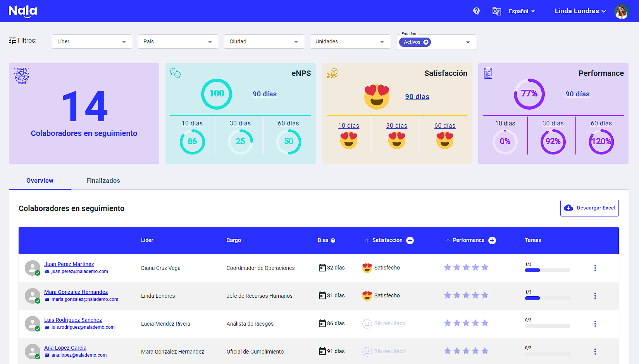Open the three-dot menu for Luis Rodriguez Sanchez

point(595,324)
